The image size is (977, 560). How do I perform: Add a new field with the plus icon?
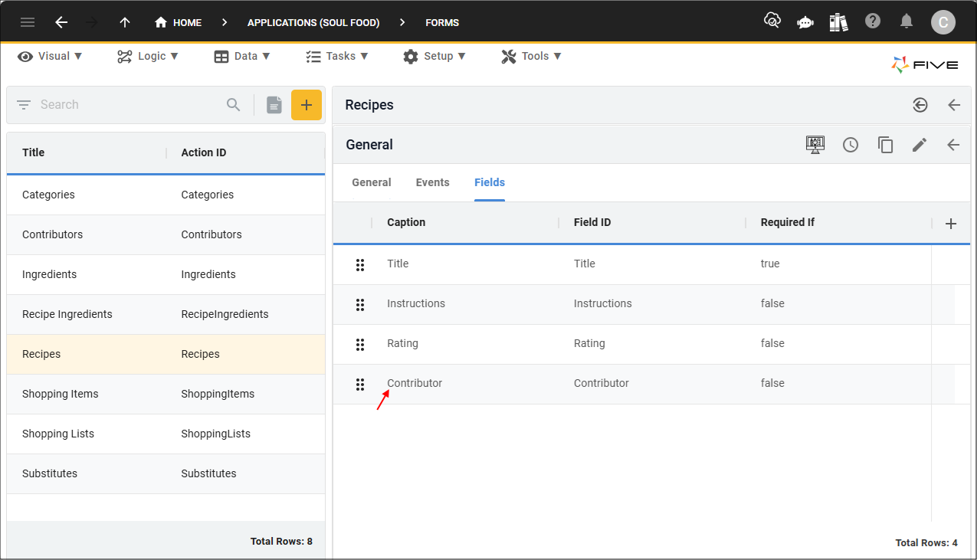(951, 224)
